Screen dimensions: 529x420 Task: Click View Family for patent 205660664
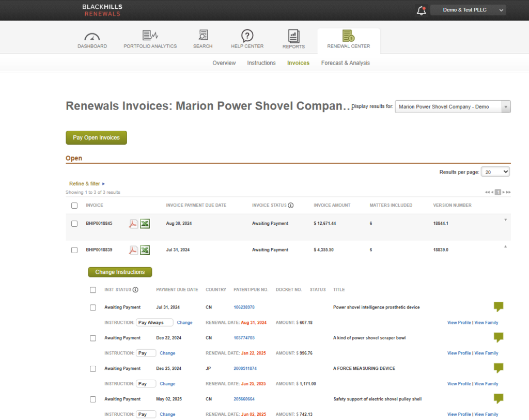coord(486,414)
